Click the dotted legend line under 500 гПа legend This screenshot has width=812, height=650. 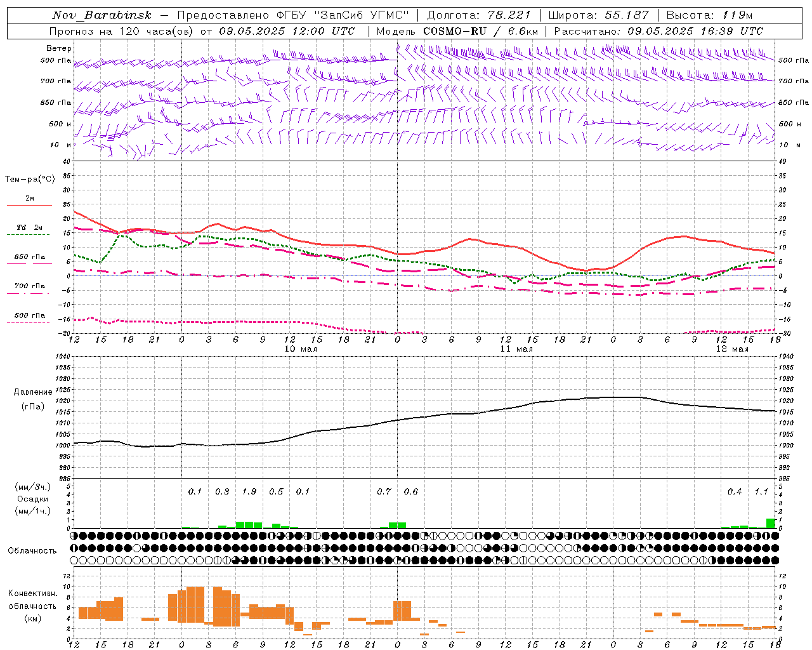(28, 322)
